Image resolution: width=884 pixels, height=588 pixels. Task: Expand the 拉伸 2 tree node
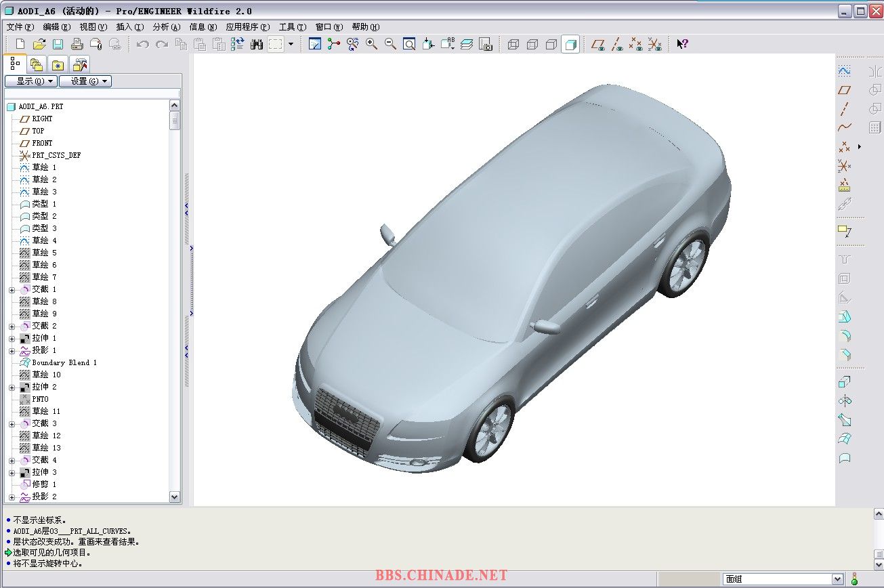pos(12,387)
